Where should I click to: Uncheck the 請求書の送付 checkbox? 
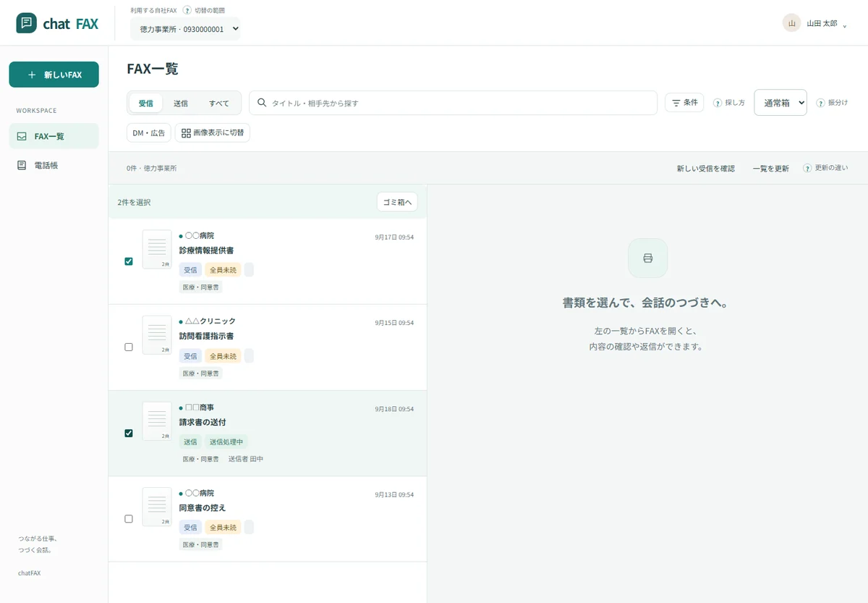pyautogui.click(x=129, y=433)
